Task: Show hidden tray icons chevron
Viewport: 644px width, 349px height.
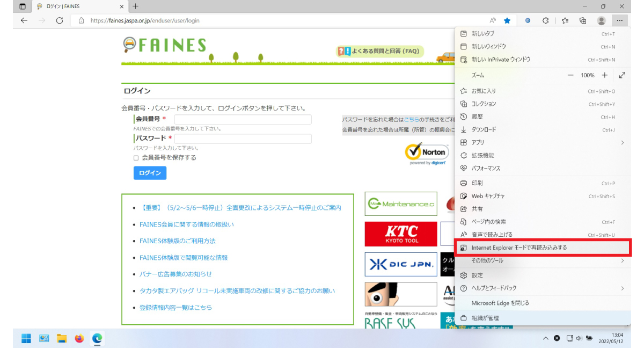Action: 546,338
